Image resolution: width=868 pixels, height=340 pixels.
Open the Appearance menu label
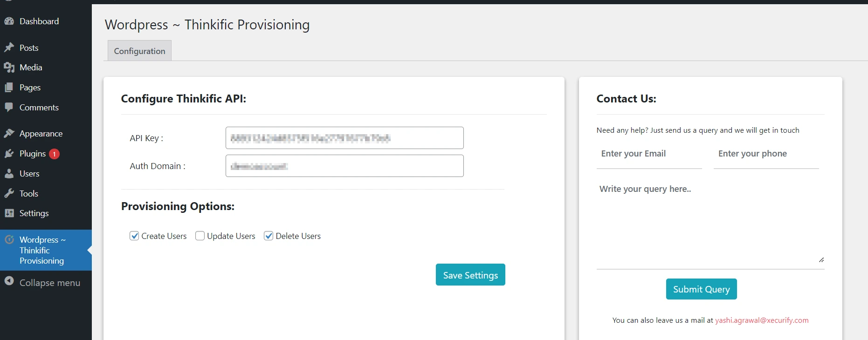[x=41, y=134]
